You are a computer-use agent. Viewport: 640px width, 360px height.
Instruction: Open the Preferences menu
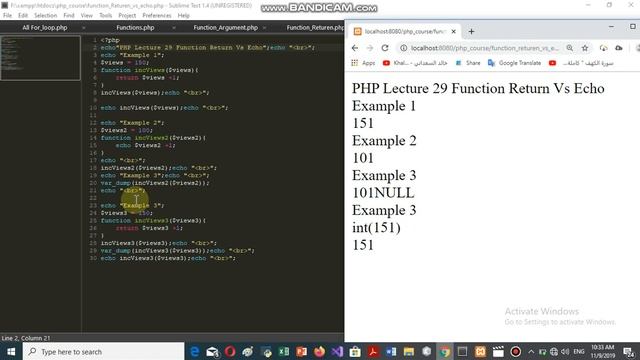click(x=157, y=16)
